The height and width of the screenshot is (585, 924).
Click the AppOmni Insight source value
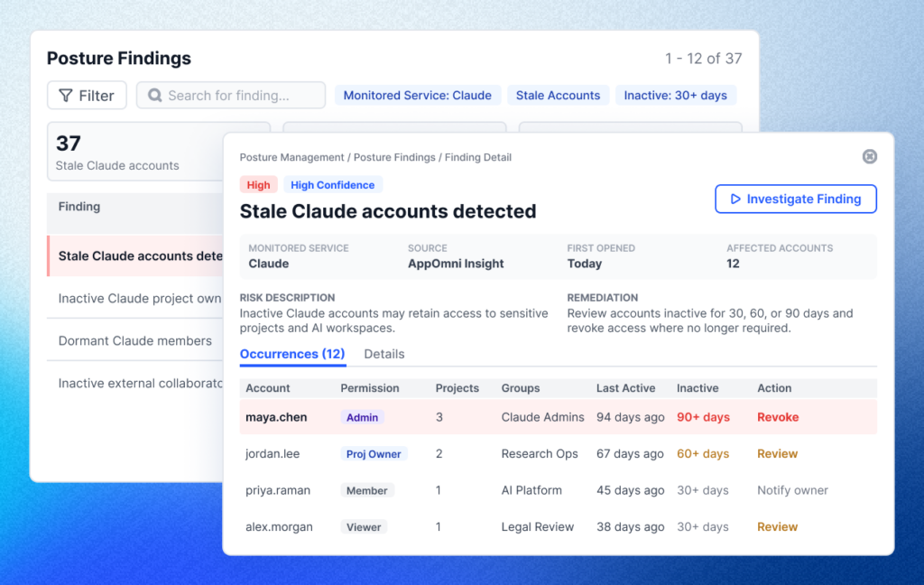coord(456,264)
